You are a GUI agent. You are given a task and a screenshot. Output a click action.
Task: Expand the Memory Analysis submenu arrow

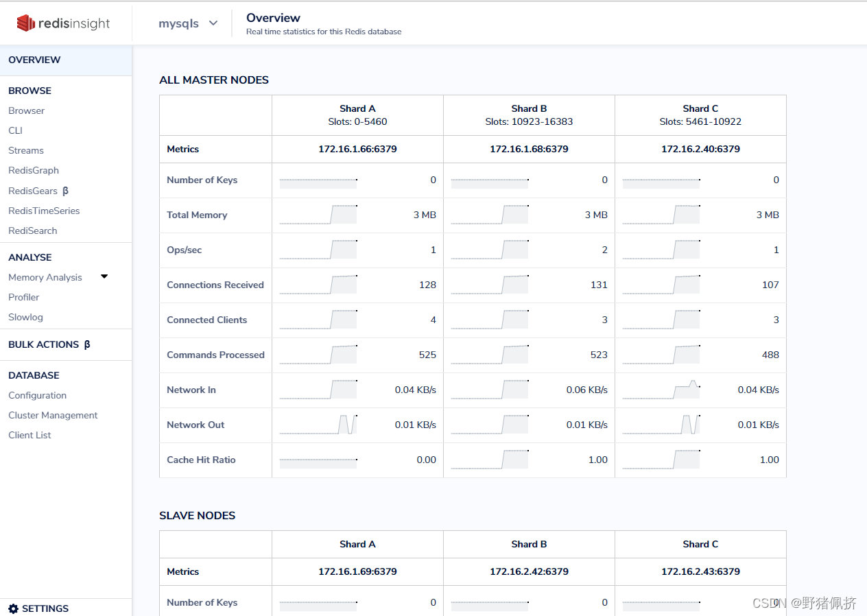(x=104, y=276)
